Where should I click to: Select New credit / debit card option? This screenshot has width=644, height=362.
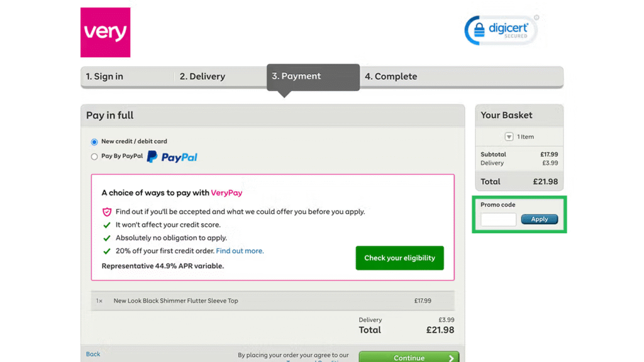tap(94, 142)
